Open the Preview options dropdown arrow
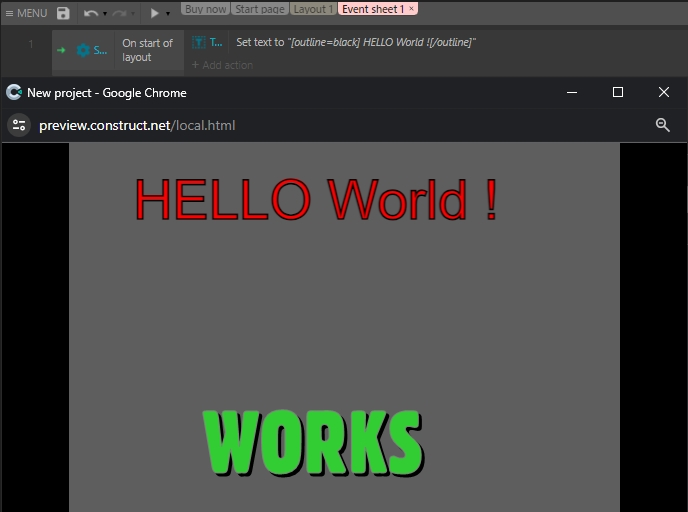This screenshot has height=512, width=688. [x=168, y=14]
